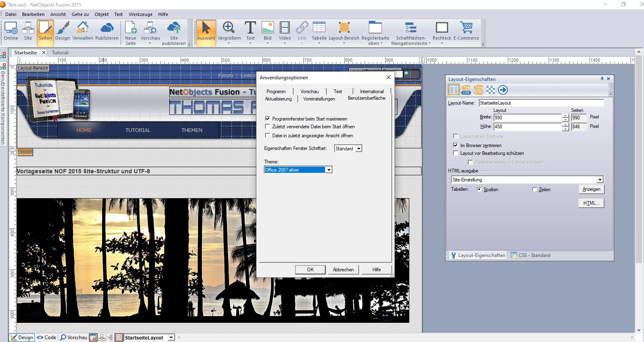
Task: Uncheck Programmfenster beim Start maximieren
Action: click(268, 119)
